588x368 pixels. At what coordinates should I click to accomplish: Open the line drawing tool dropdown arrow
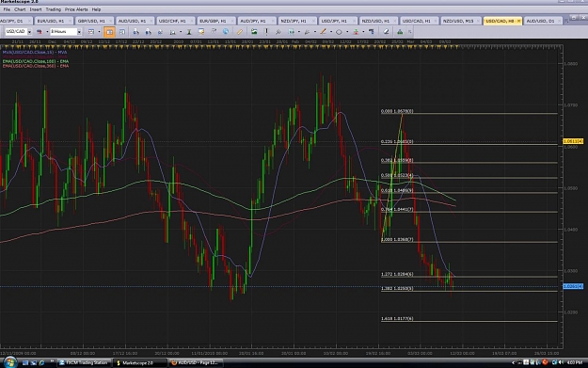(331, 32)
